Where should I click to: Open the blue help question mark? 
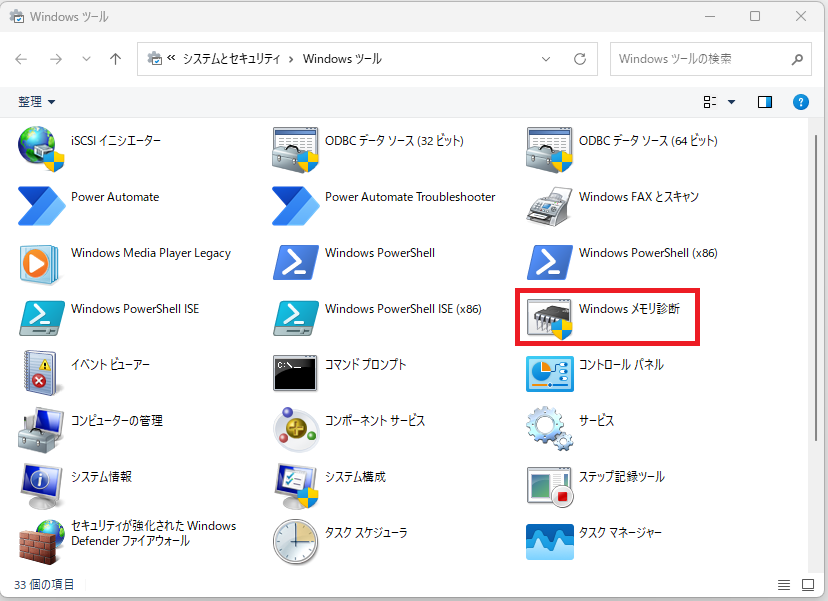click(801, 101)
